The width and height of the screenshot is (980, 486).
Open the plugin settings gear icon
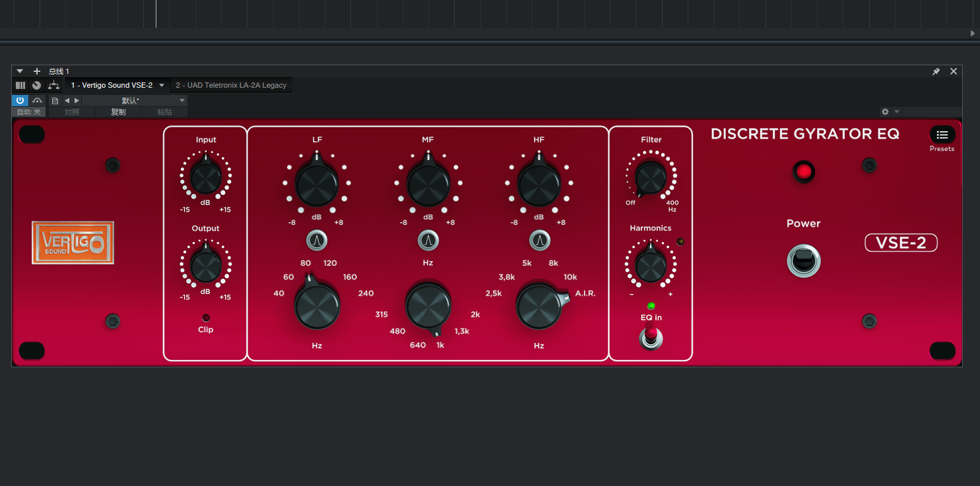pyautogui.click(x=886, y=112)
